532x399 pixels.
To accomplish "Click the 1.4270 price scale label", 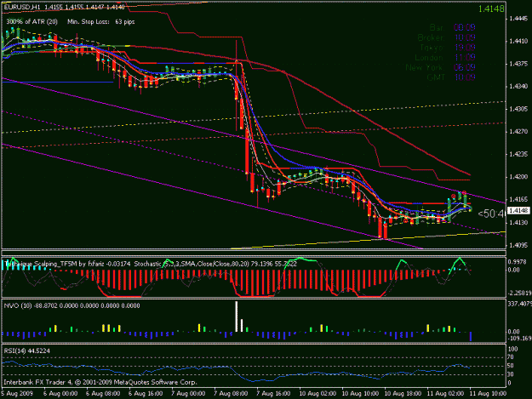I will 518,132.
